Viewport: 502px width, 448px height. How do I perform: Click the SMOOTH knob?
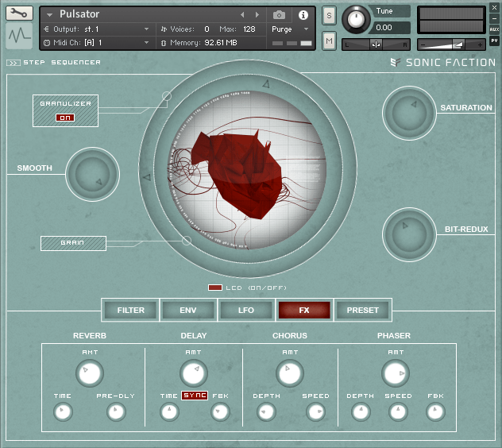[x=92, y=174]
